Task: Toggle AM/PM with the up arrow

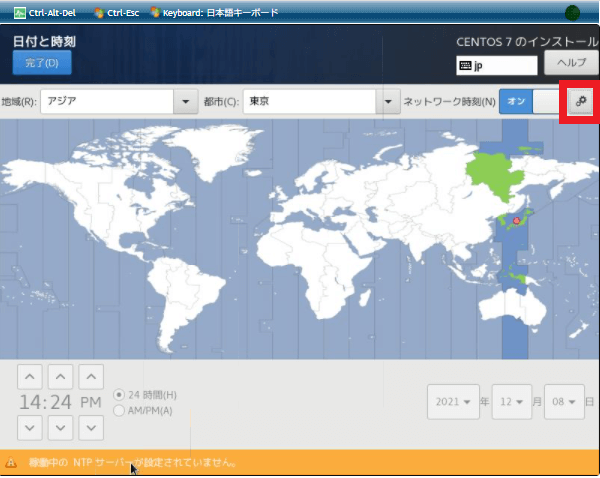Action: coord(91,377)
